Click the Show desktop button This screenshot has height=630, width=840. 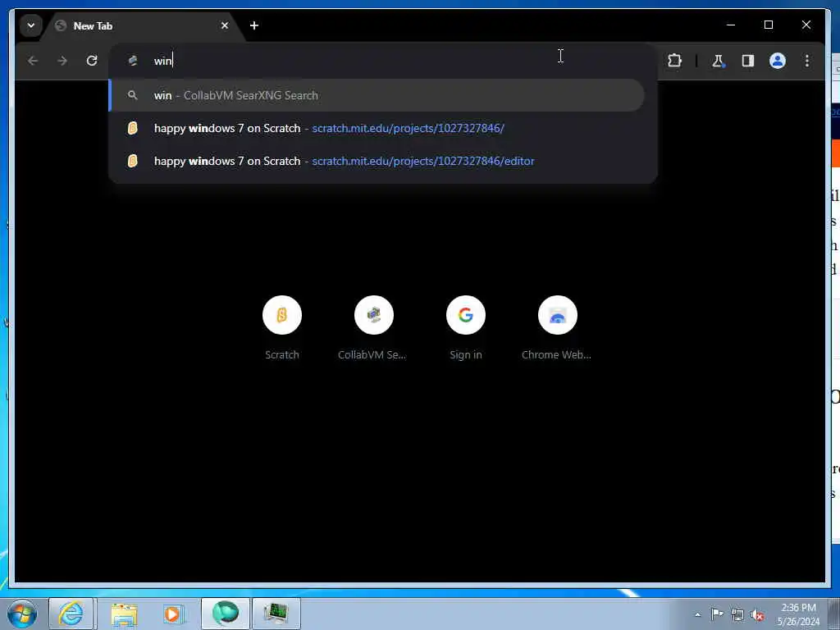point(833,614)
